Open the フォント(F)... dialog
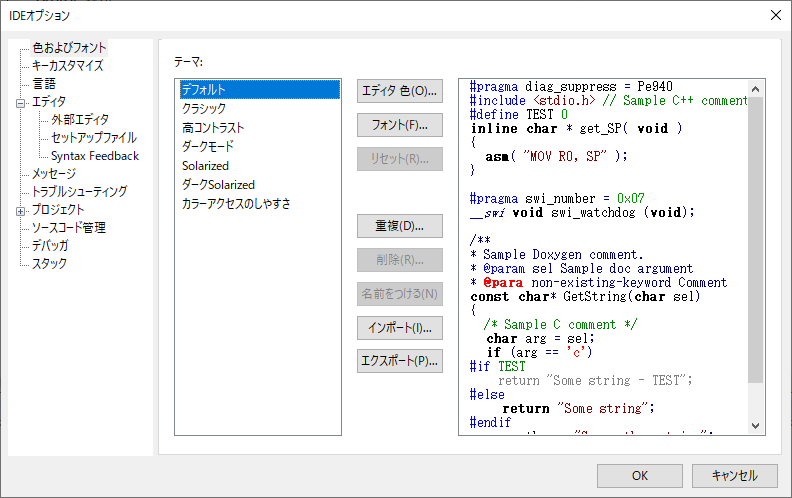The height and width of the screenshot is (498, 792). [399, 126]
